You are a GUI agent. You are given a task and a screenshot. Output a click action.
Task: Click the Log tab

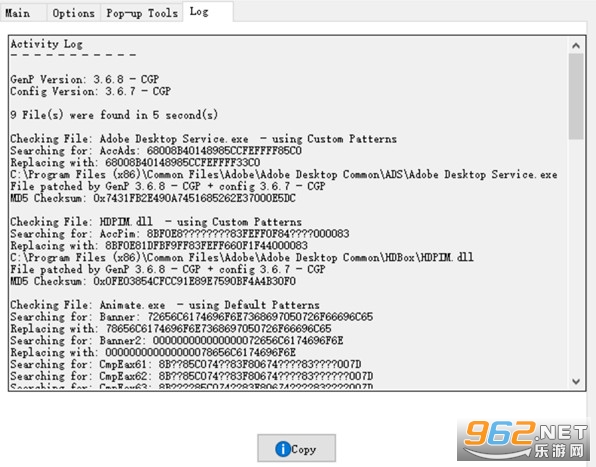(208, 12)
